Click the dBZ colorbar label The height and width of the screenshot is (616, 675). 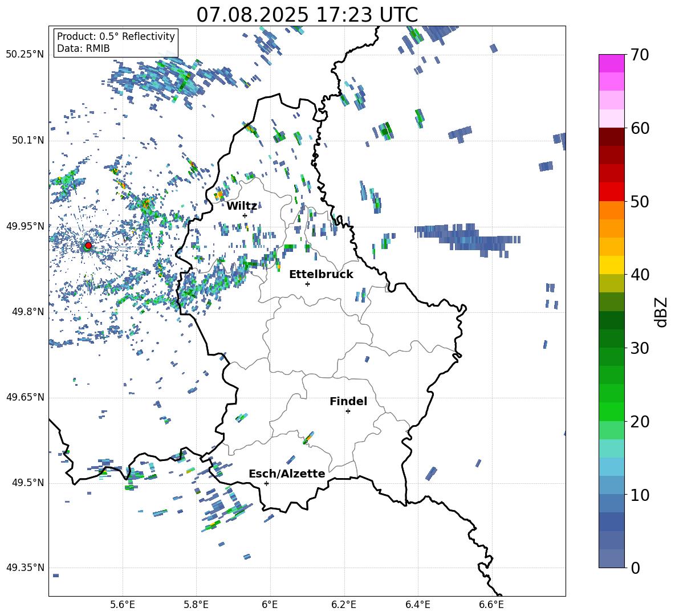660,312
